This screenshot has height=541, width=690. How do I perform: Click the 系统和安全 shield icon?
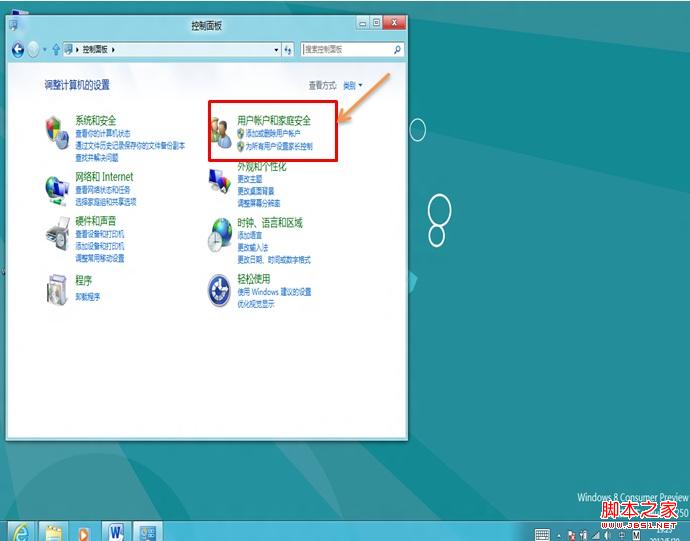tap(57, 133)
